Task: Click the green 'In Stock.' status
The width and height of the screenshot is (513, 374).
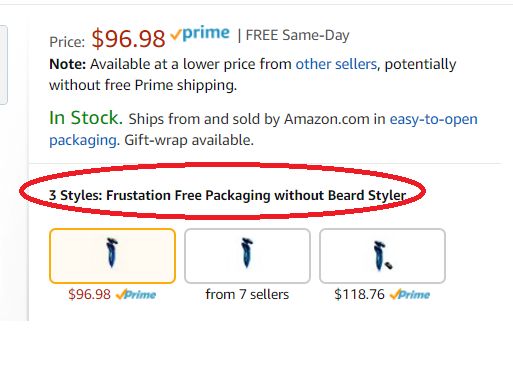Action: (x=86, y=118)
